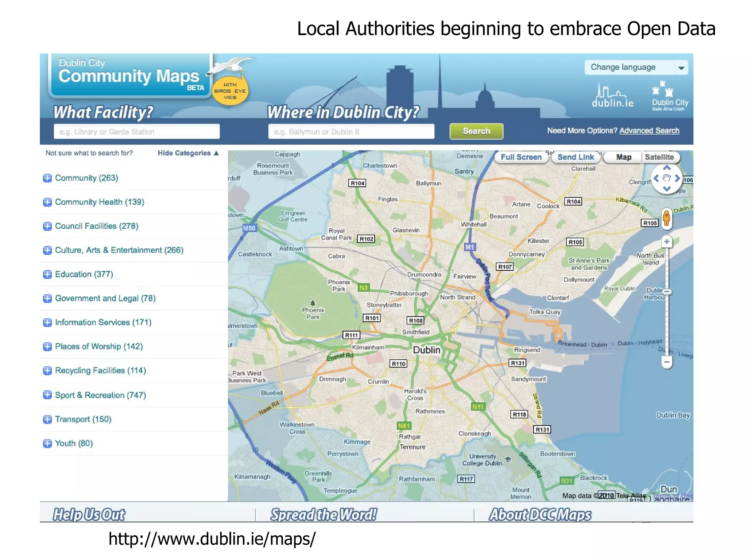Pan the map up with arrow
The height and width of the screenshot is (560, 747).
click(x=667, y=168)
